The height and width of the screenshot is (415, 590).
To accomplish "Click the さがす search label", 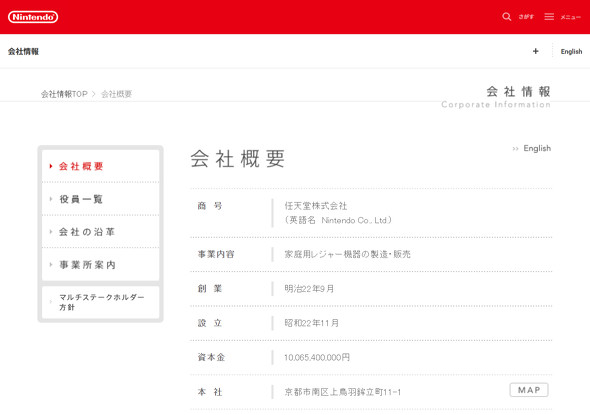I will [526, 17].
